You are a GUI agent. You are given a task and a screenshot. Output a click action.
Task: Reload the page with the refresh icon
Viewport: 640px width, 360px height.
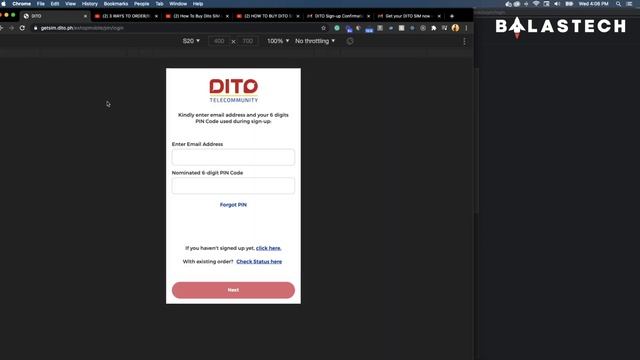tap(22, 28)
